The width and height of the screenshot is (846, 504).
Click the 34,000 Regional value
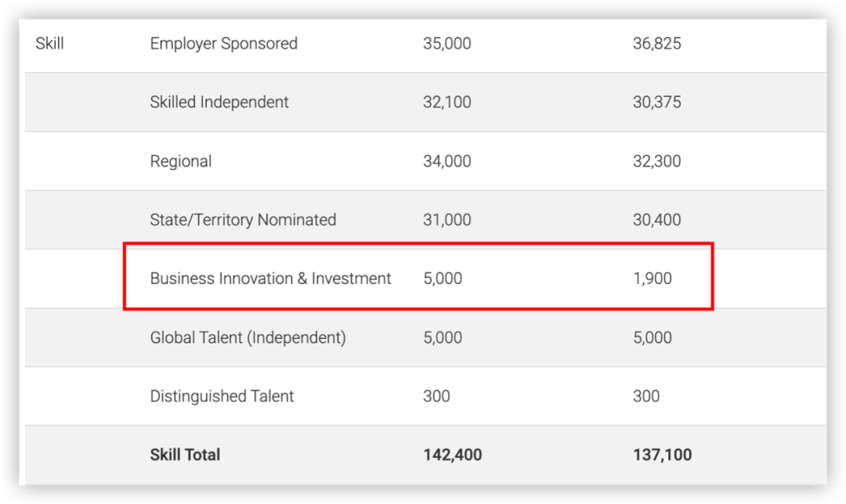click(x=446, y=161)
